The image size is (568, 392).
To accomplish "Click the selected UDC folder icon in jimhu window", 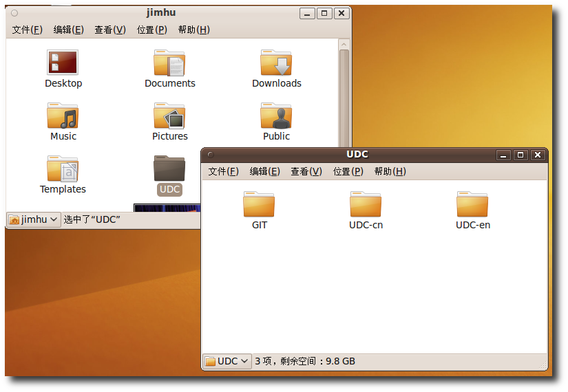I will pos(169,168).
